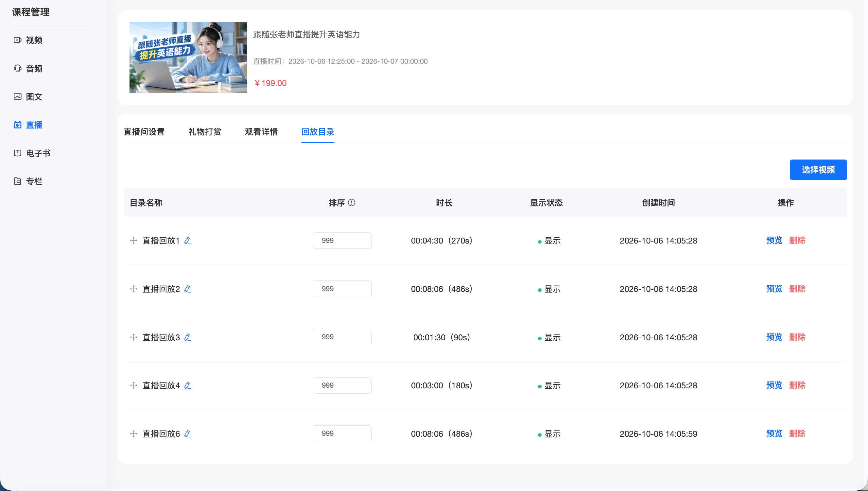This screenshot has height=491, width=868.
Task: Open the 观看详情 tab
Action: pyautogui.click(x=261, y=132)
